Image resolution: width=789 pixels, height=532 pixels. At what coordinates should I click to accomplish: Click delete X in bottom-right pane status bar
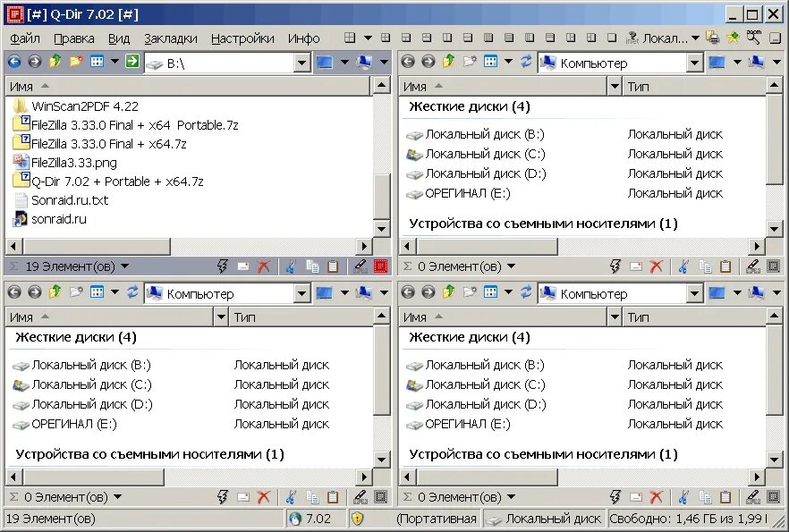657,497
